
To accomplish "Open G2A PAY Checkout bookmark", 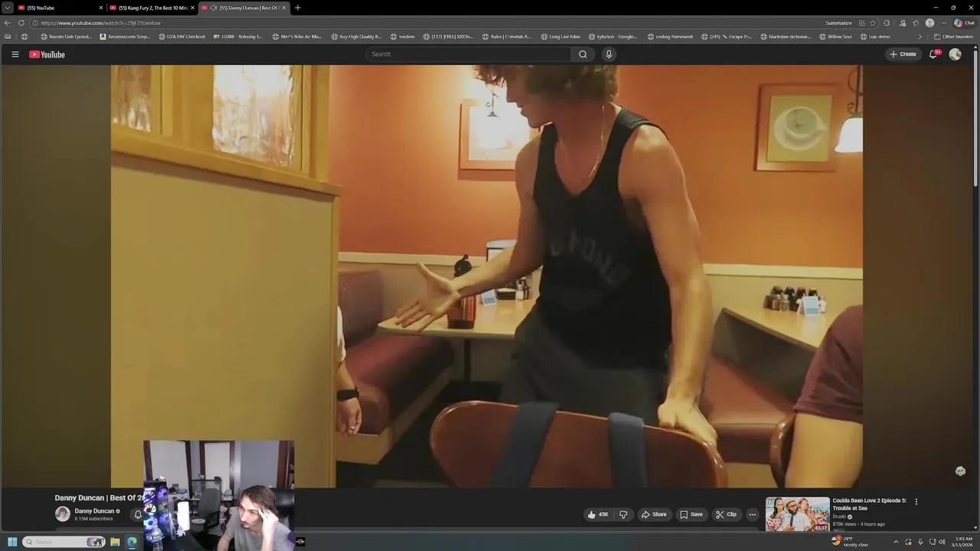I will 181,37.
